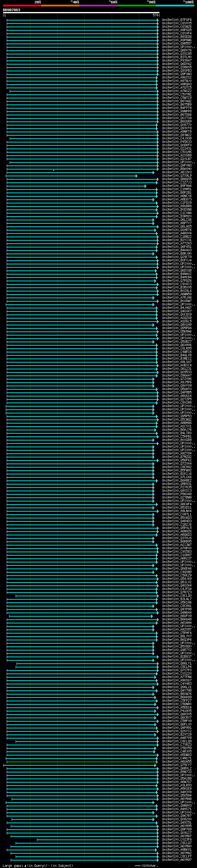Open hit UniRef100_B9SED8

pyautogui.click(x=177, y=37)
